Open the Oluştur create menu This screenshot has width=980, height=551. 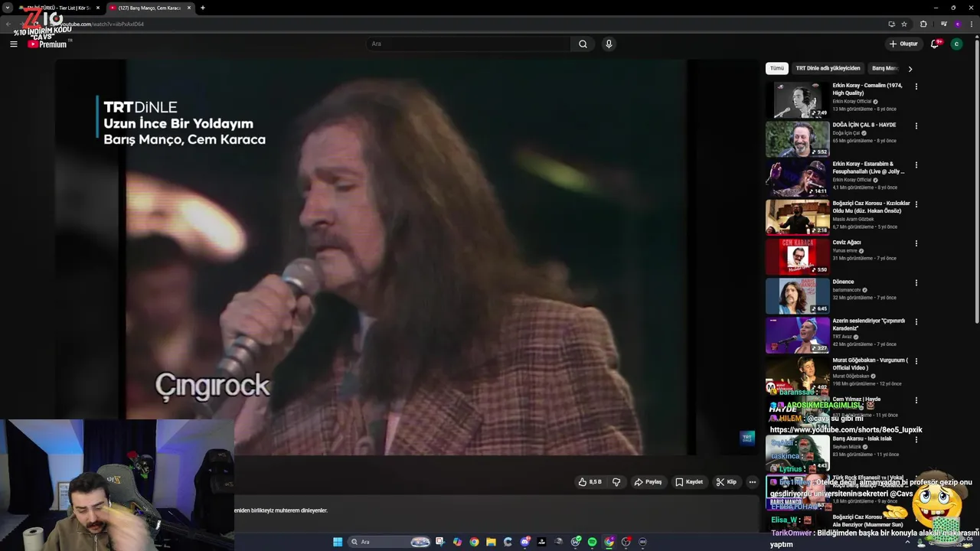pos(903,44)
